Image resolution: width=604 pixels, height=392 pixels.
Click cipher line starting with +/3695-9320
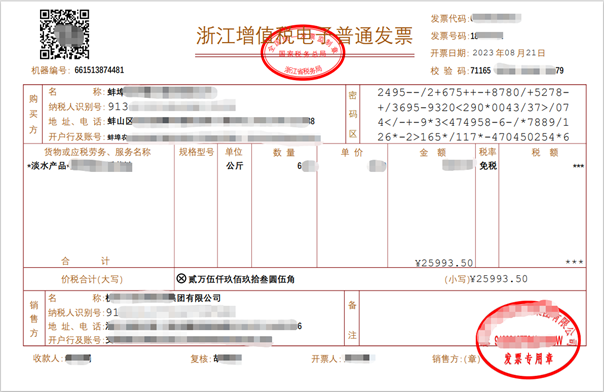473,107
